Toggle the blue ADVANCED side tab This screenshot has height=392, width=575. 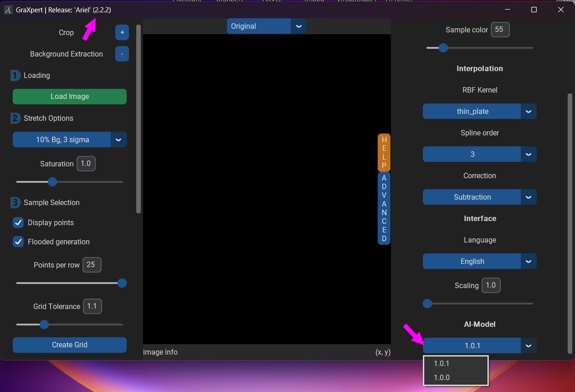(384, 208)
